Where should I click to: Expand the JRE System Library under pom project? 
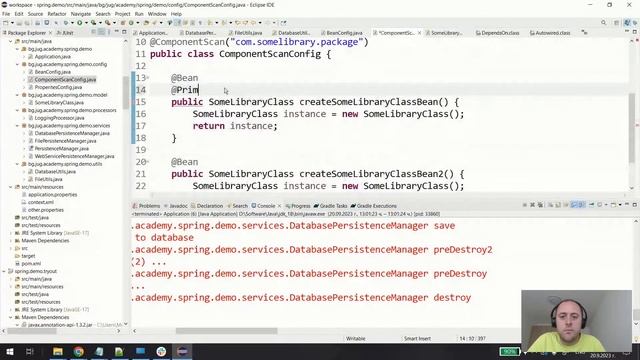click(11, 233)
